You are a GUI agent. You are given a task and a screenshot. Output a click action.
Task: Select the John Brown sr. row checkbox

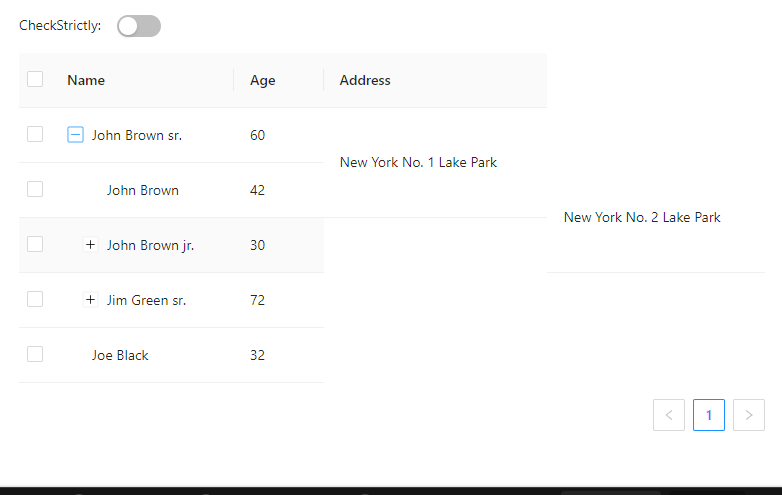(35, 135)
